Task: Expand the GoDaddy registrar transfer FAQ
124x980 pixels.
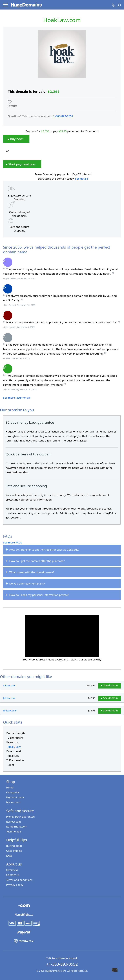Action: [62, 550]
